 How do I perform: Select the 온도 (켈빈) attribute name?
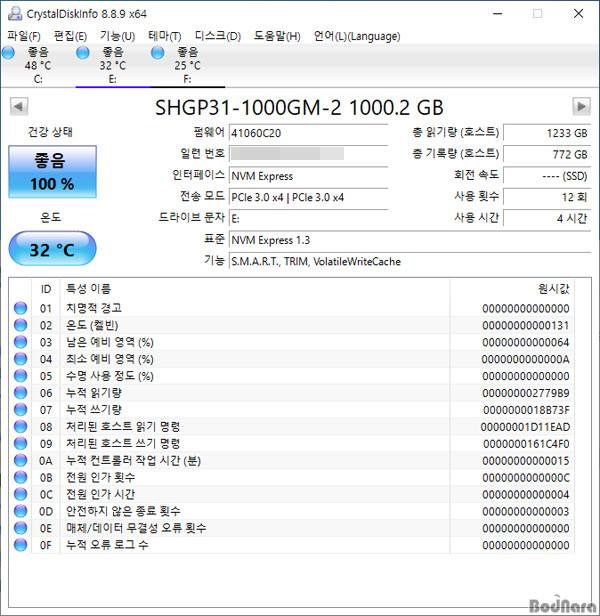click(92, 325)
